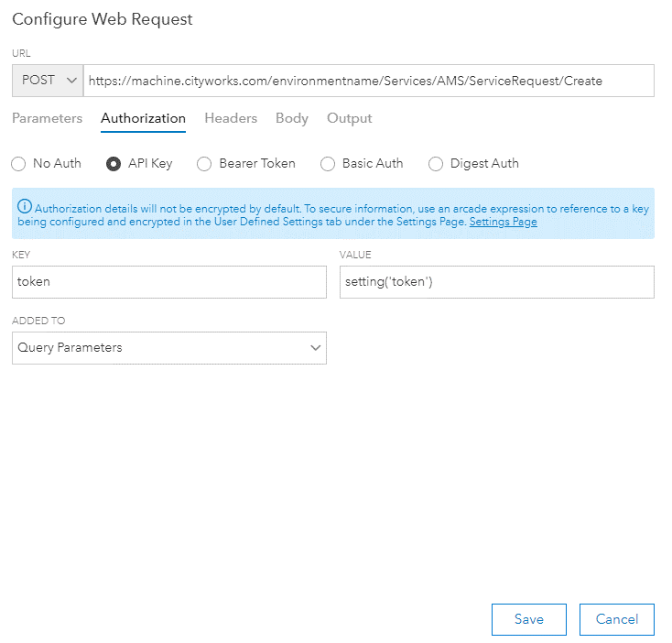The height and width of the screenshot is (643, 672).
Task: Open the POST method dropdown
Action: tap(48, 81)
